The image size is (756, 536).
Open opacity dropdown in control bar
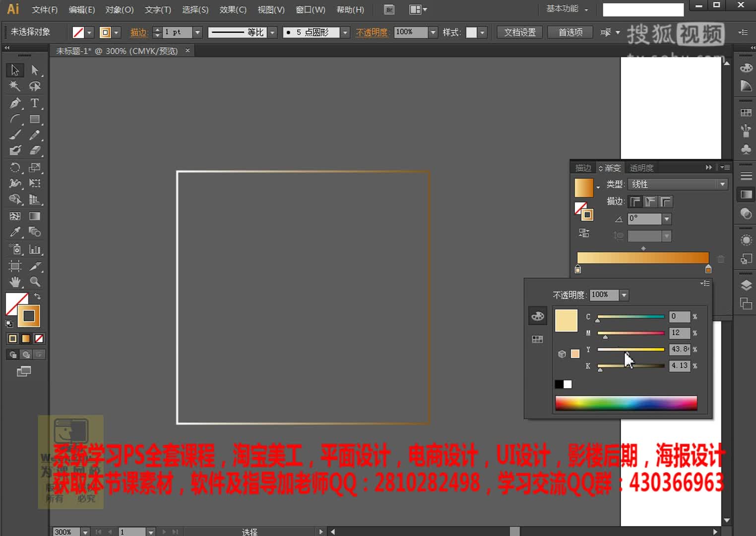coord(433,32)
